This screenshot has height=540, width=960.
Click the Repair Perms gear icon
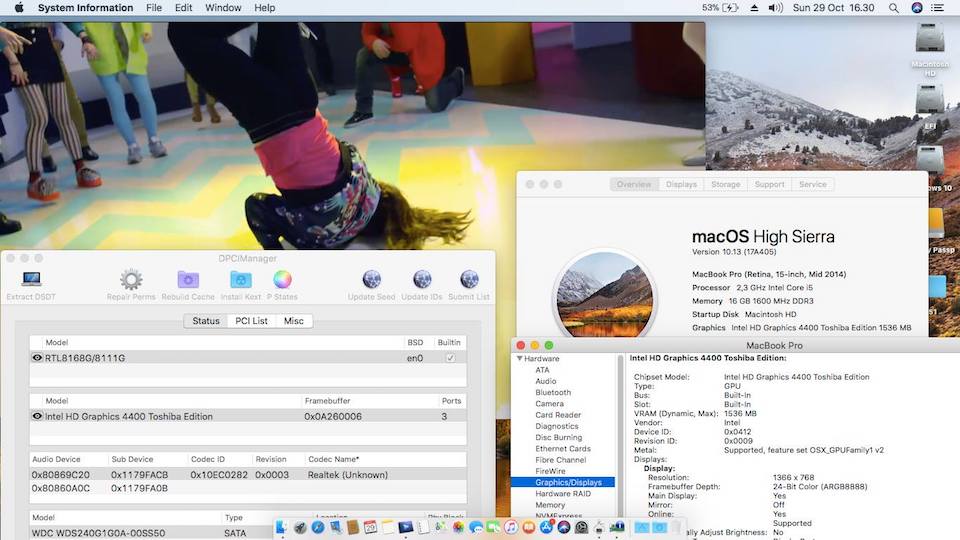click(131, 280)
